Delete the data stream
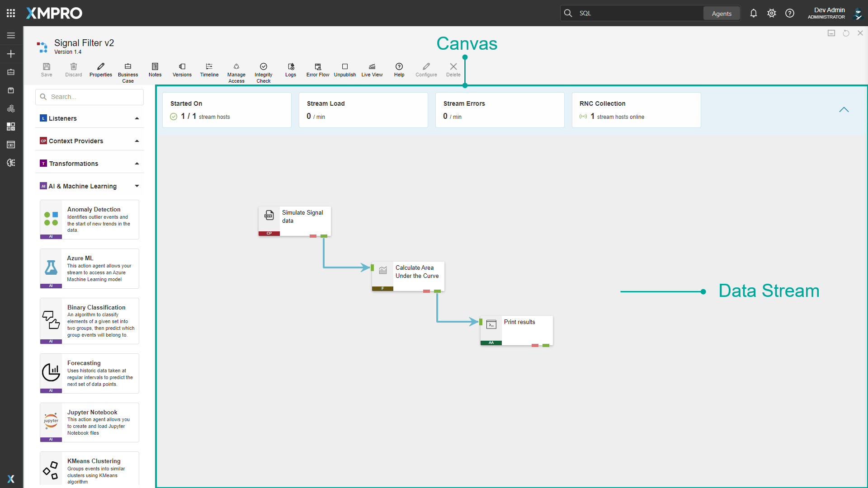Screen dimensions: 868x488 (x=453, y=70)
